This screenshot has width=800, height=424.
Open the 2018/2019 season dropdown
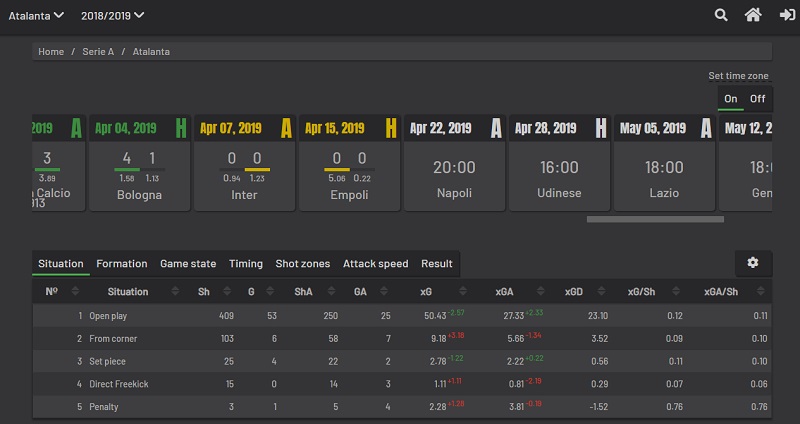click(x=112, y=15)
